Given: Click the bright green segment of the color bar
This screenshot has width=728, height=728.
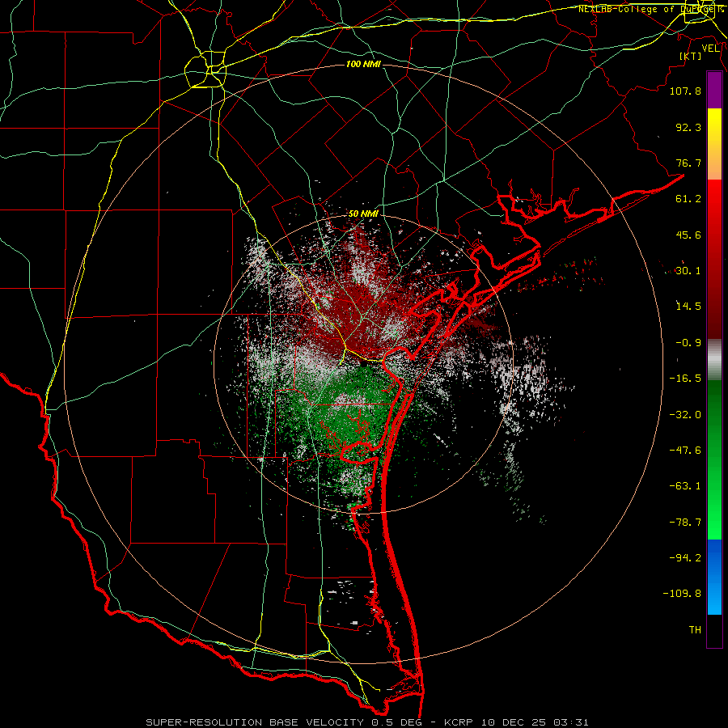Looking at the screenshot, I should [714, 459].
